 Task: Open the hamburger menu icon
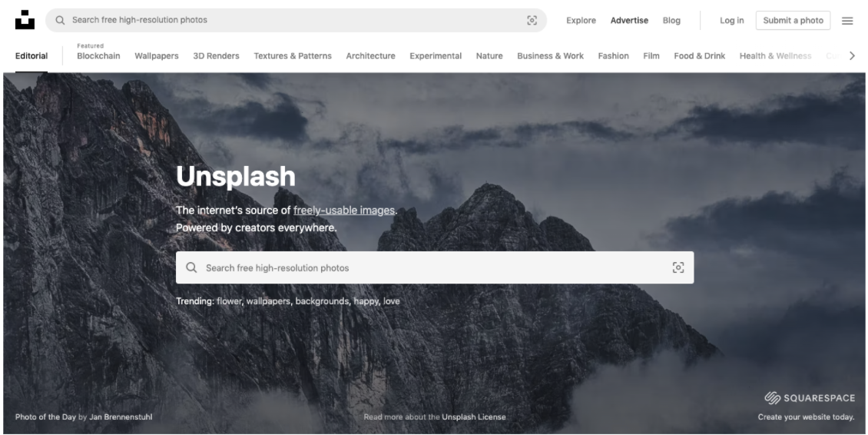click(x=847, y=21)
